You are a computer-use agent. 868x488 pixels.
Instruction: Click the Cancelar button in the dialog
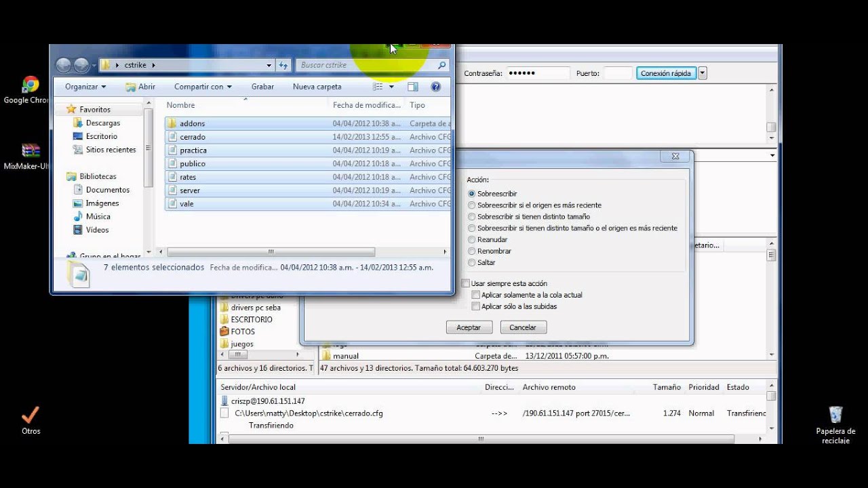click(523, 327)
